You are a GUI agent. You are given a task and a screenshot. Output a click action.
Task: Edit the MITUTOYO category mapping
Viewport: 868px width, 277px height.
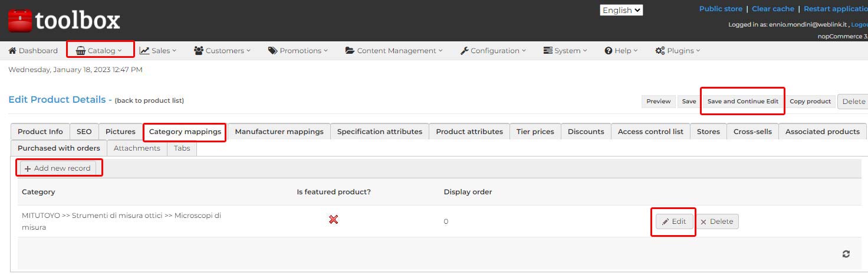[674, 221]
